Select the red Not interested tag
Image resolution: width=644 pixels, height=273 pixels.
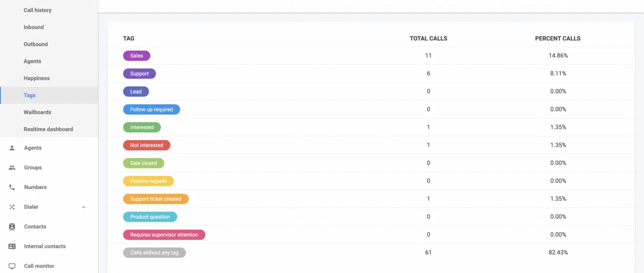click(146, 146)
